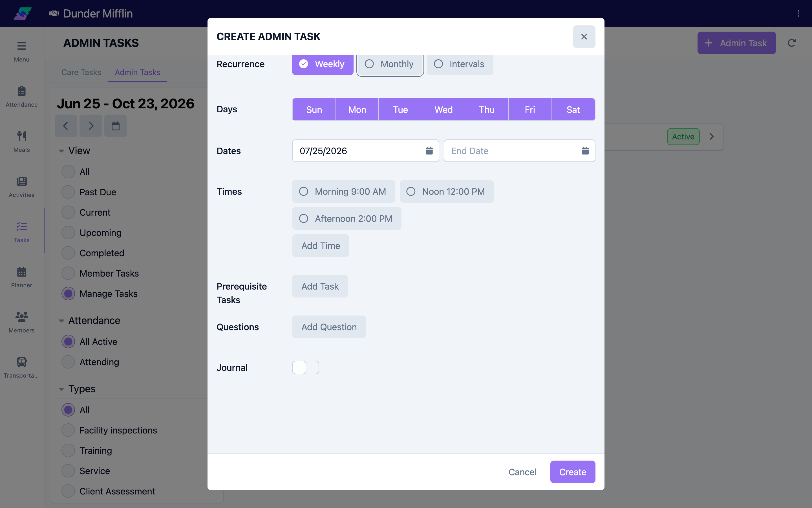Cancel the admin task creation
This screenshot has width=812, height=508.
[x=522, y=472]
